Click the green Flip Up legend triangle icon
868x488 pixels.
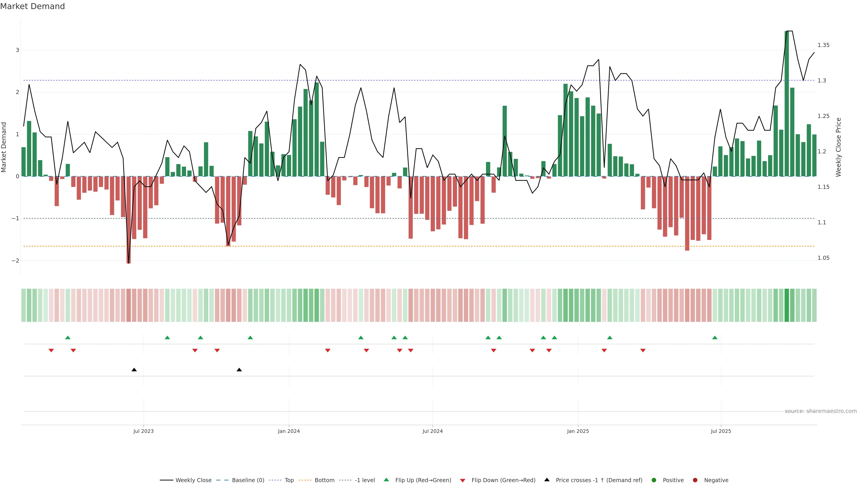tap(387, 480)
